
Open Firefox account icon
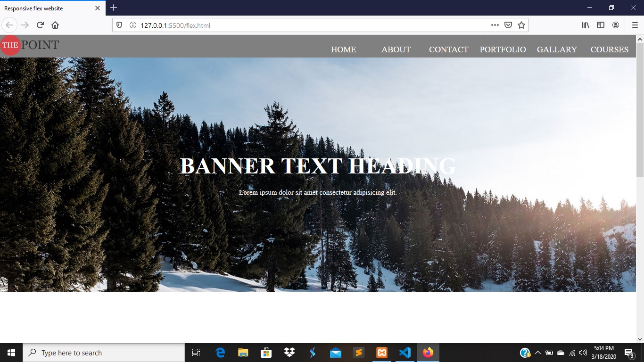(x=616, y=25)
